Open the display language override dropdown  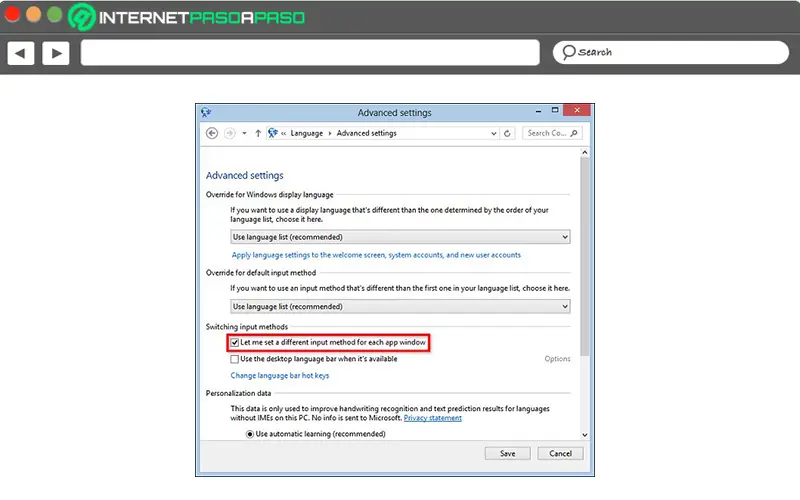(400, 237)
